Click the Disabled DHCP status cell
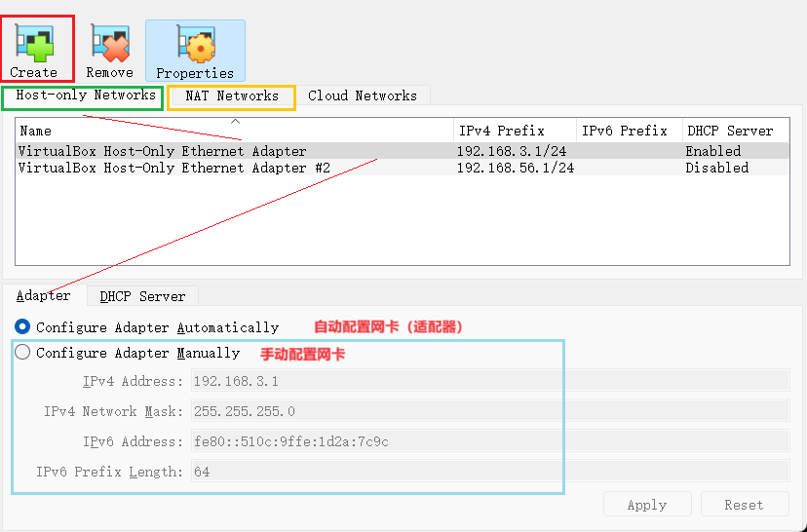This screenshot has width=807, height=532. tap(717, 168)
